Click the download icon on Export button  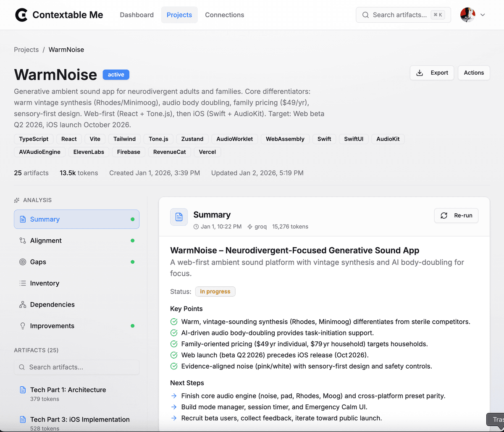coord(420,73)
